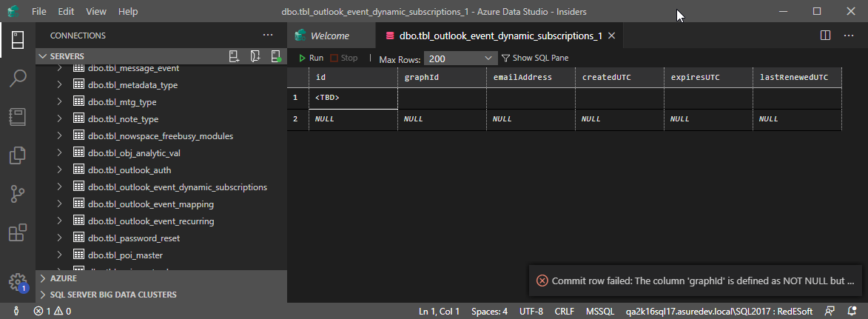Click the Azure Data Studio app logo
The image size is (868, 319).
click(12, 11)
